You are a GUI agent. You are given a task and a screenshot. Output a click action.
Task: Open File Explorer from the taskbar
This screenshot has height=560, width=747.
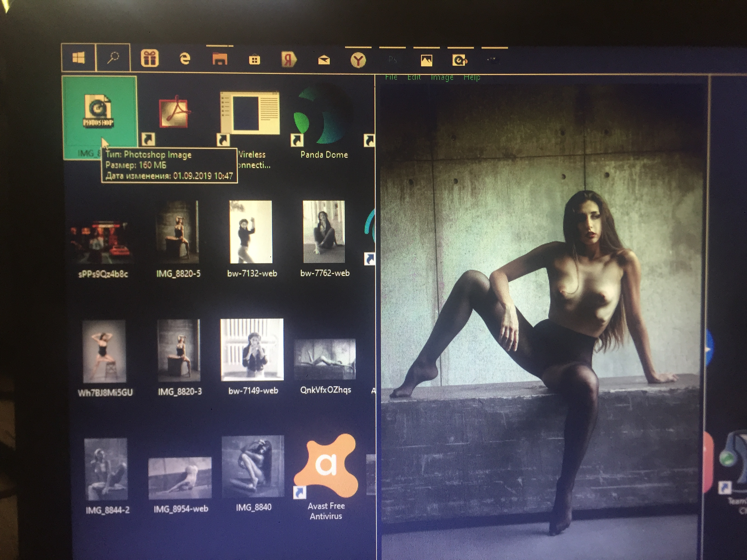coord(219,59)
